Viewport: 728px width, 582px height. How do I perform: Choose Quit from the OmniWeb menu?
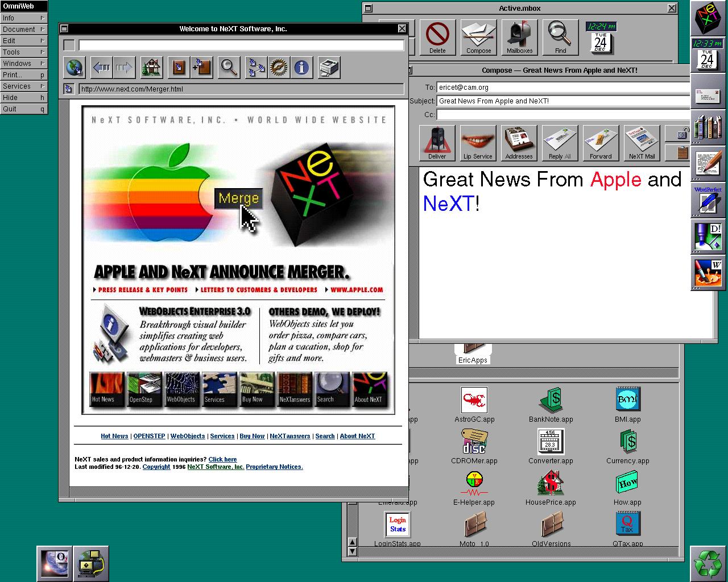(x=23, y=109)
